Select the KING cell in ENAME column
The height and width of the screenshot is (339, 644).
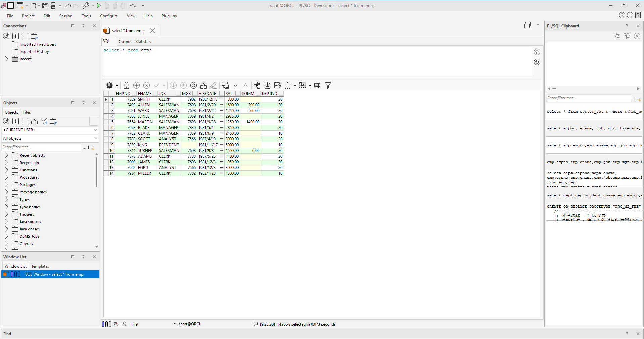147,145
